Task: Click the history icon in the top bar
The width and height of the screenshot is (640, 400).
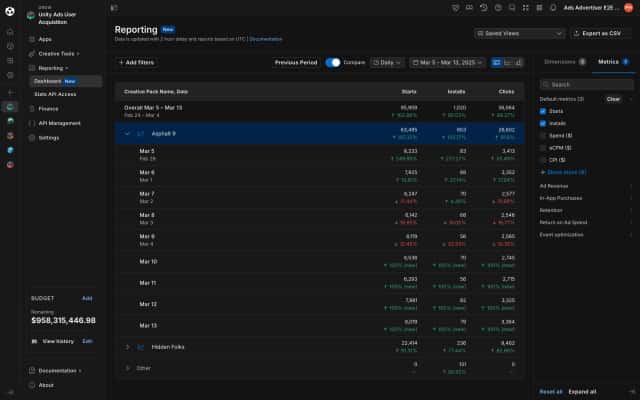Action: 484,8
